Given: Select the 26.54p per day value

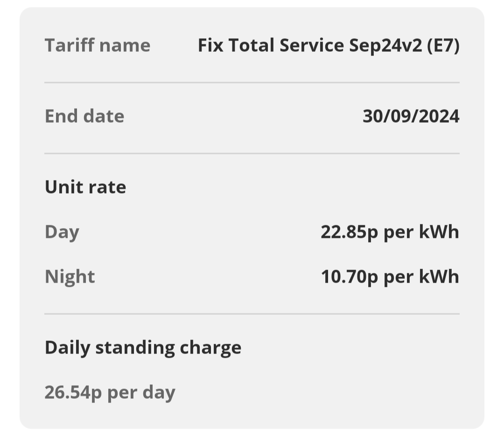Looking at the screenshot, I should [x=110, y=392].
